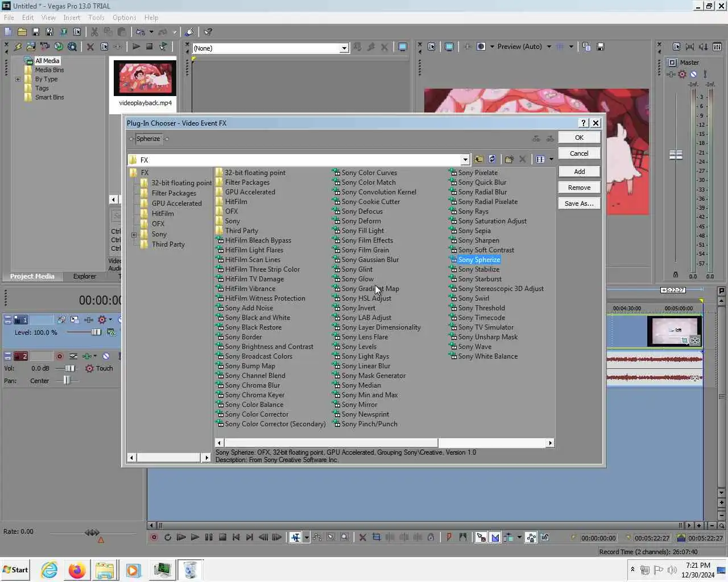
Task: Create a new folder in the Plug-In Chooser
Action: coord(509,160)
